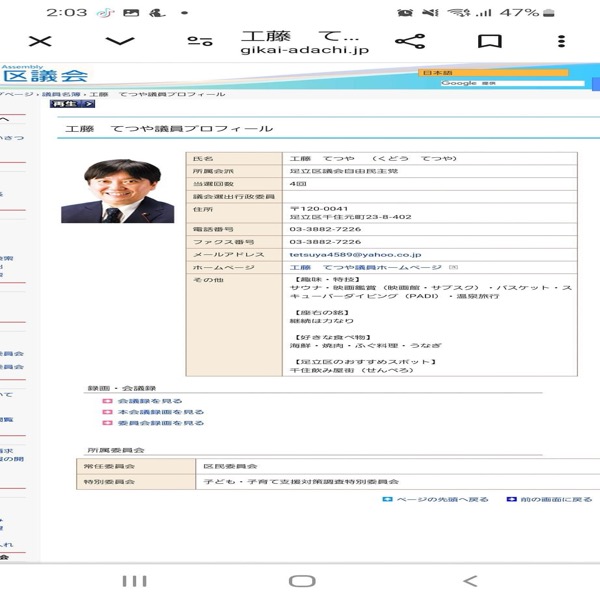600x600 pixels.
Task: Open Android recent apps button
Action: 134,581
